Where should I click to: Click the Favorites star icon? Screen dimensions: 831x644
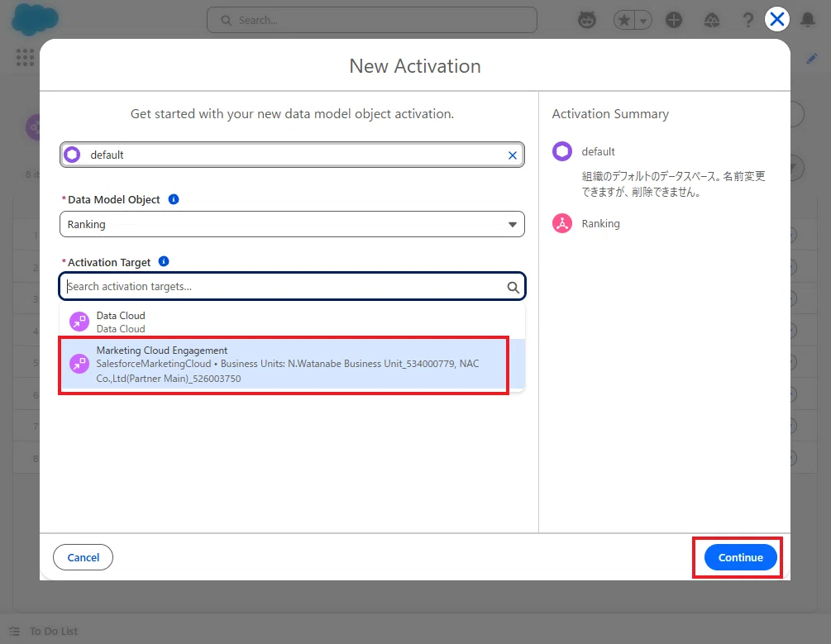click(x=624, y=20)
